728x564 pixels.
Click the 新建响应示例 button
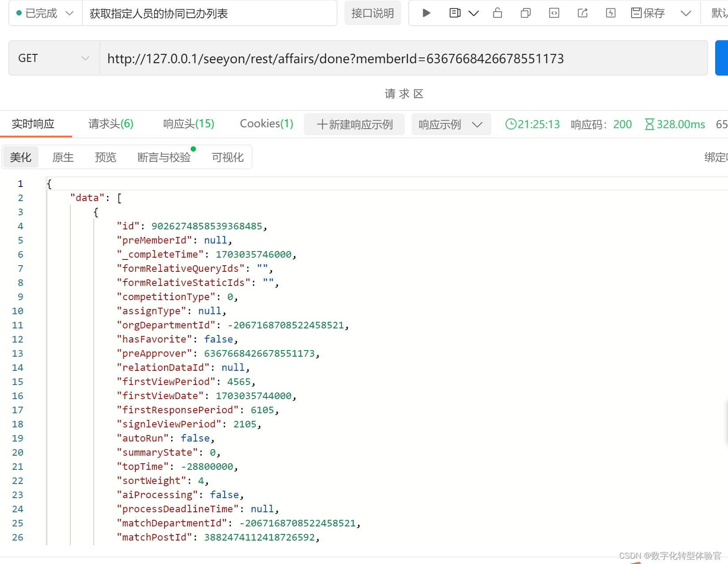354,124
